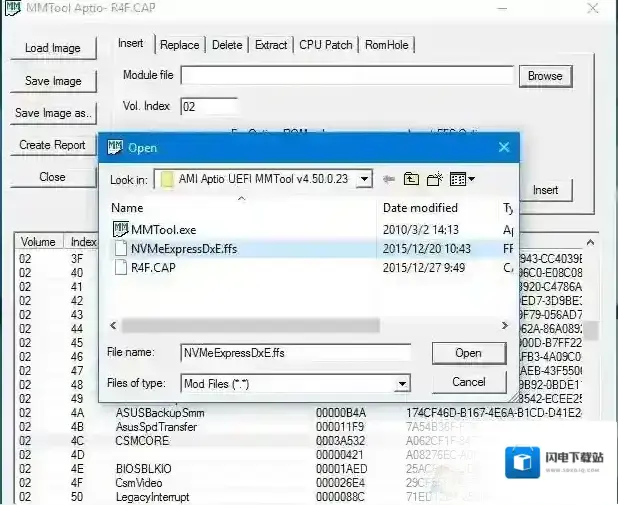
Task: Open the Extract tab
Action: 270,45
